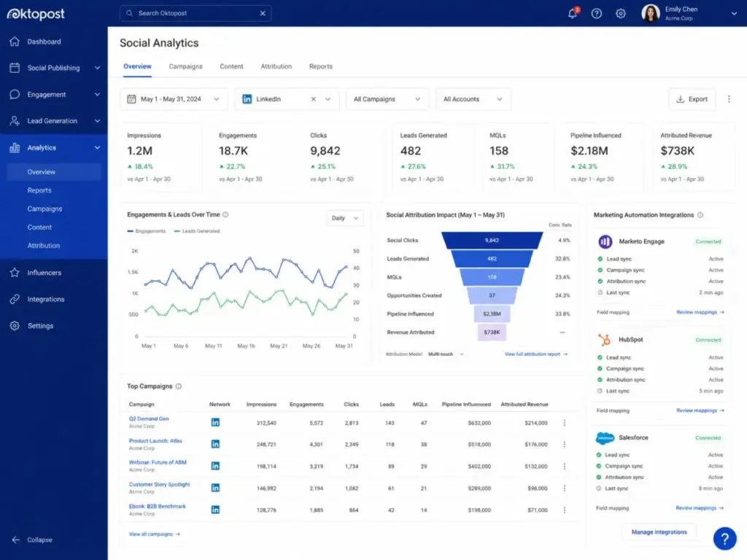Open Integrations link icon in sidebar
Viewport: 747px width, 560px height.
(15, 299)
